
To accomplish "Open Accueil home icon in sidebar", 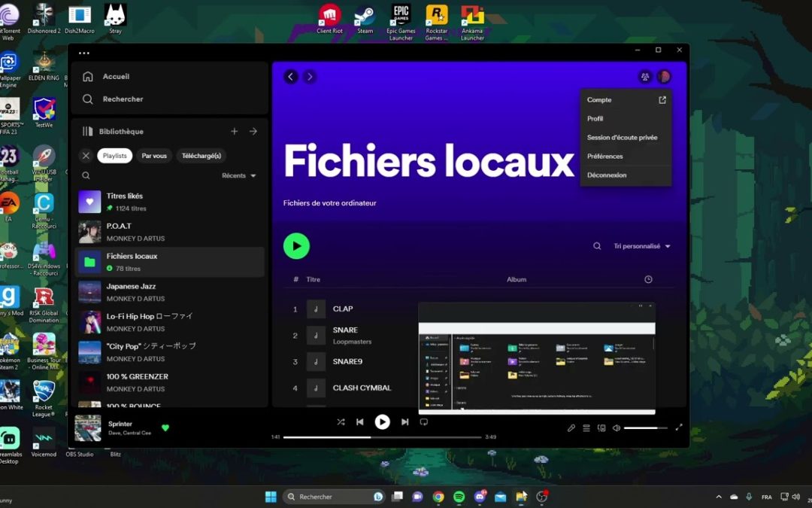I will pyautogui.click(x=88, y=77).
